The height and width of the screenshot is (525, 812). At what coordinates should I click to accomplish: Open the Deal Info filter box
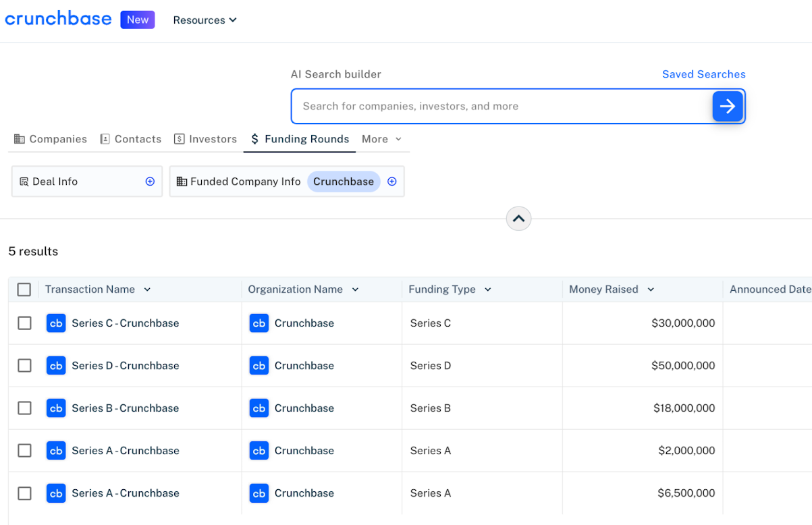tap(87, 182)
